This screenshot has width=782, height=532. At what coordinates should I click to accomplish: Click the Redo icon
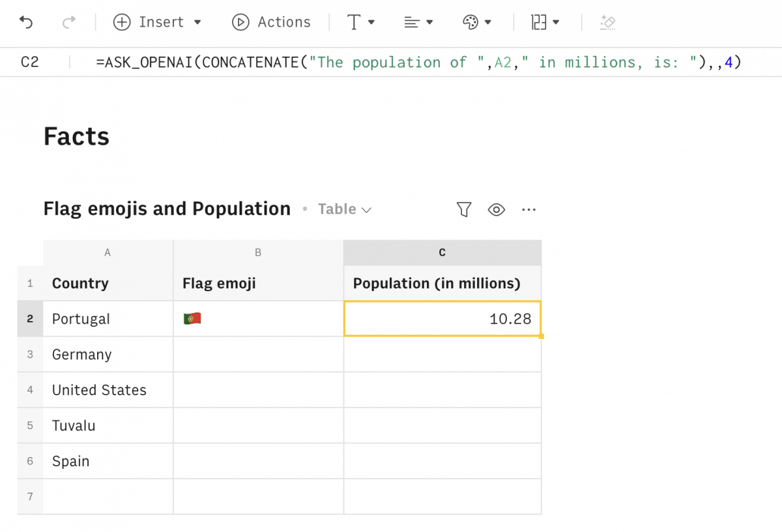click(68, 21)
